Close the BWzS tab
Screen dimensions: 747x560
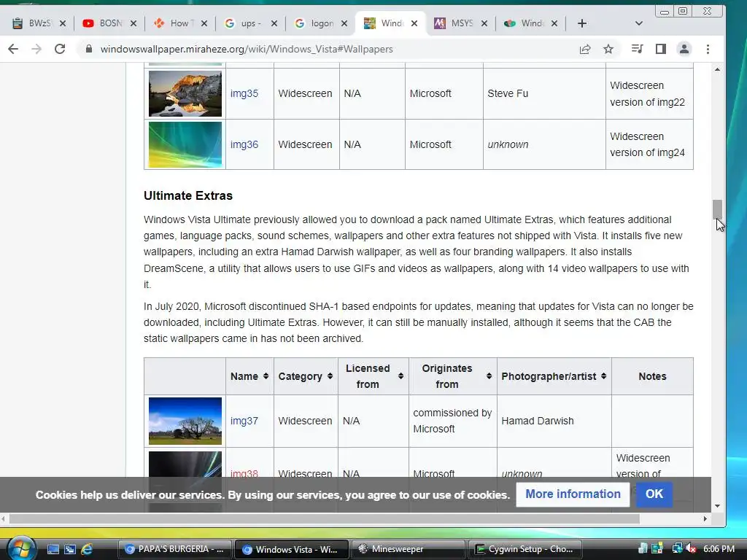(63, 23)
